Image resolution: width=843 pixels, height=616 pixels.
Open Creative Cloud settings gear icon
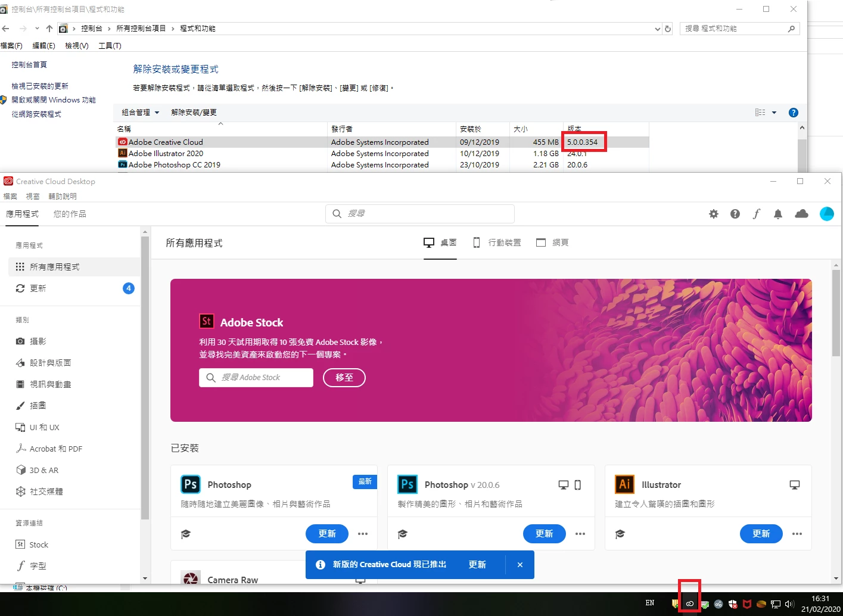tap(714, 214)
